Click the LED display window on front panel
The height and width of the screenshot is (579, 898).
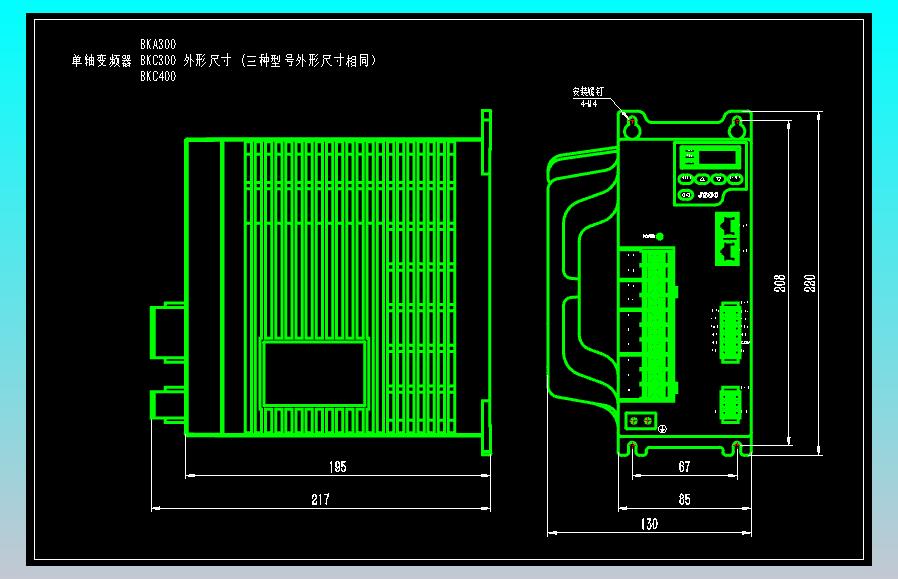717,157
